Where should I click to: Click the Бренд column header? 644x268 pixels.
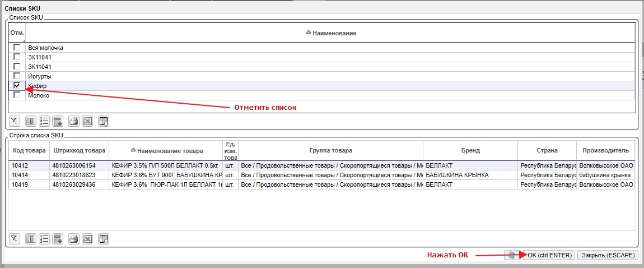[x=470, y=150]
